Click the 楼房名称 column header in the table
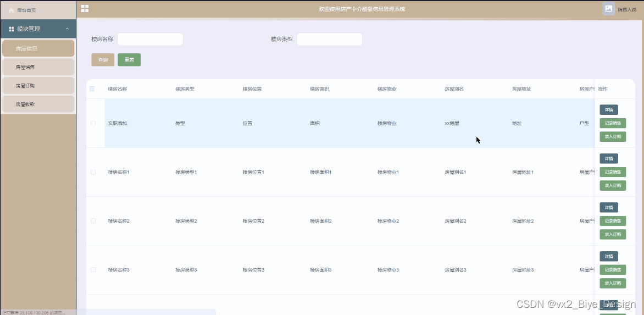 [118, 89]
